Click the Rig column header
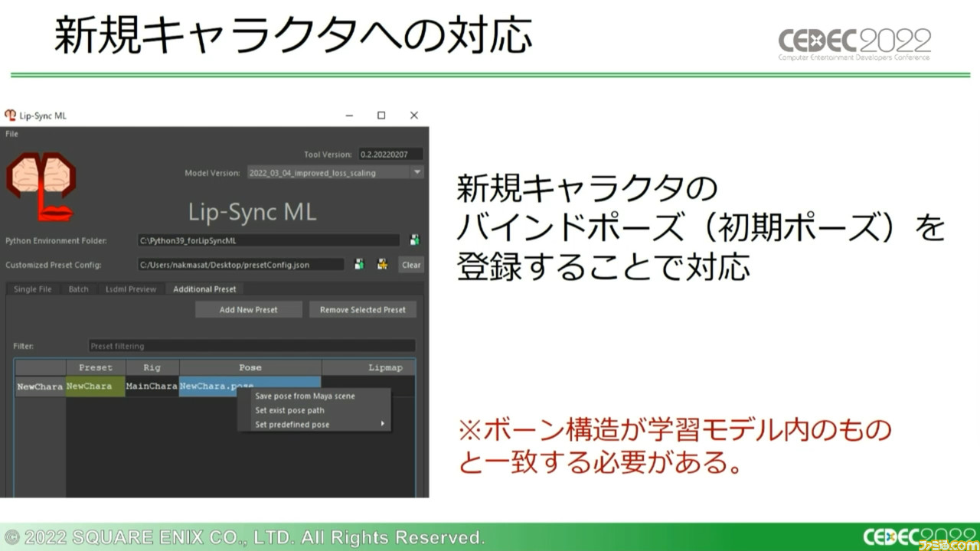980x551 pixels. click(x=152, y=368)
